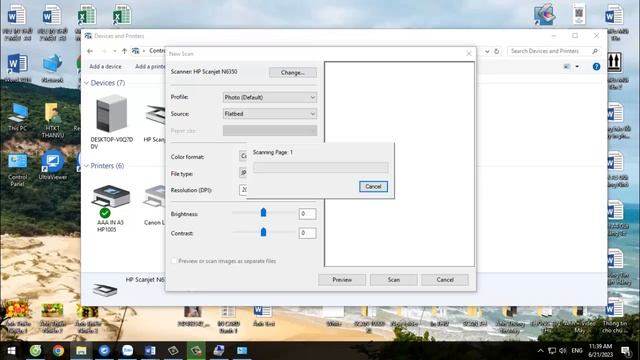Open the taskbar clock showing 11:39 AM

click(x=600, y=351)
